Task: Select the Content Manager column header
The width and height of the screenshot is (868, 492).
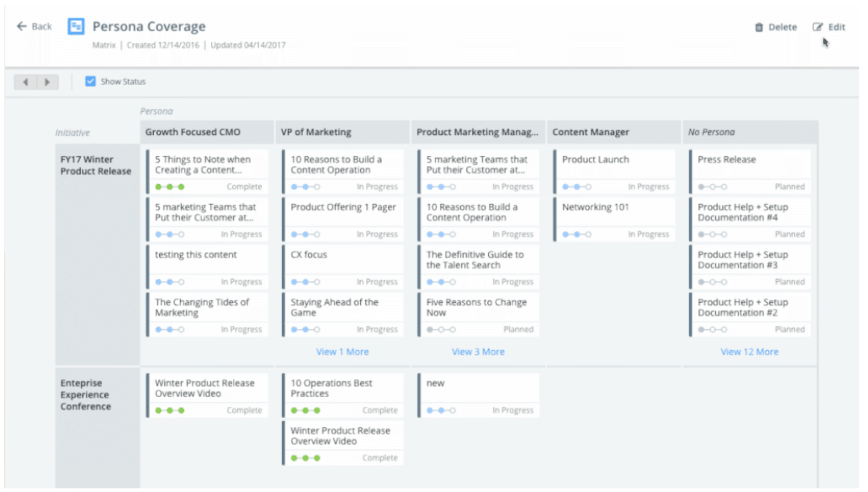Action: pos(590,132)
